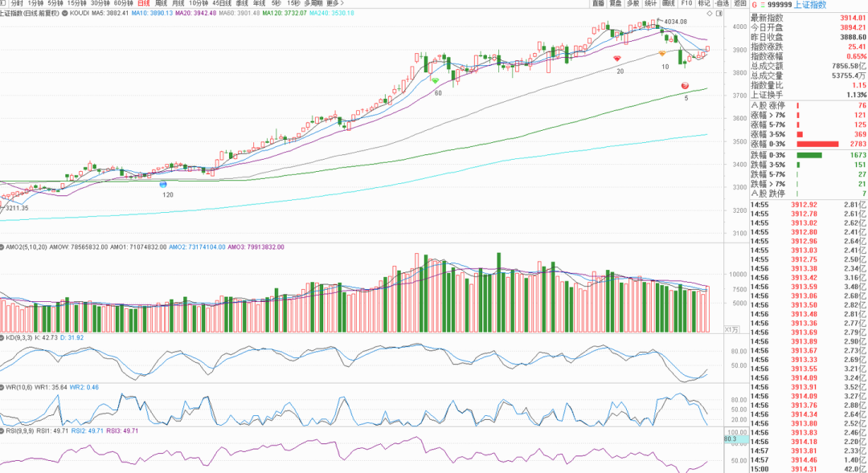Switch to 月线 monthly chart

coord(178,3)
